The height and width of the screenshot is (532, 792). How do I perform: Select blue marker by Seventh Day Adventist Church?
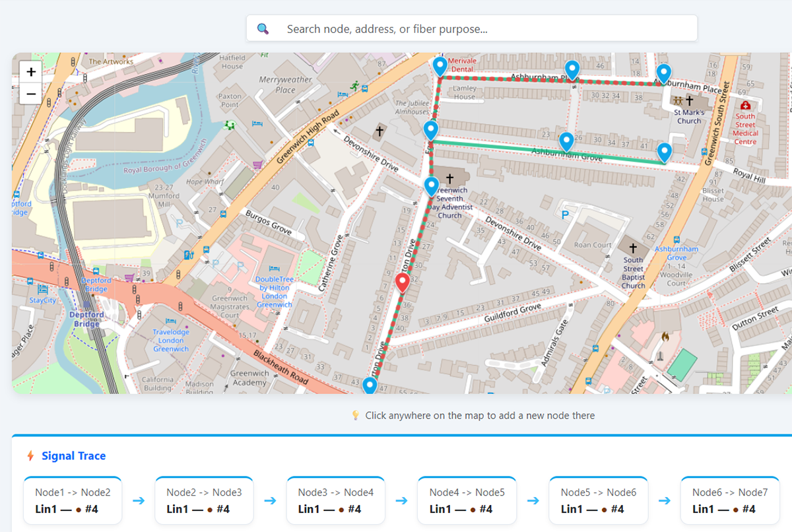point(431,187)
